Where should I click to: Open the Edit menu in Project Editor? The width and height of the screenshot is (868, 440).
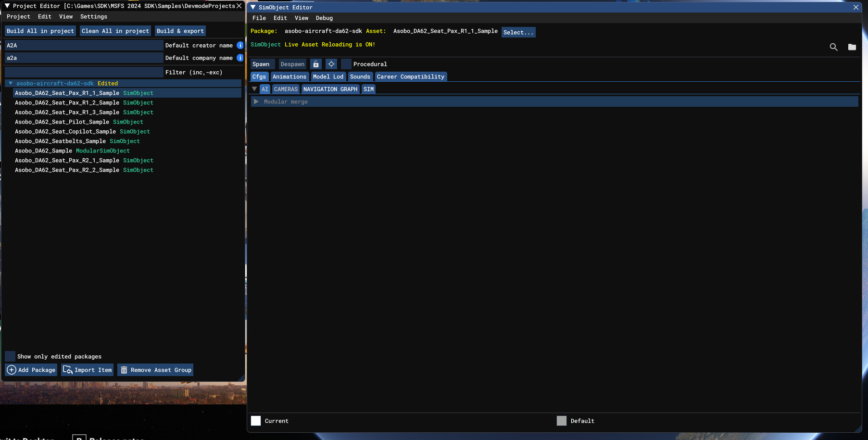[45, 16]
